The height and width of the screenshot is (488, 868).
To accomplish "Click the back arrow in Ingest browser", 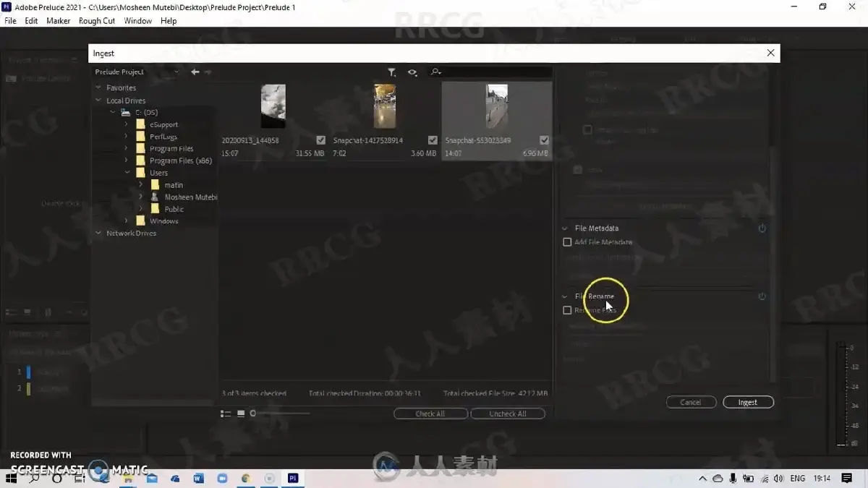I will 195,72.
